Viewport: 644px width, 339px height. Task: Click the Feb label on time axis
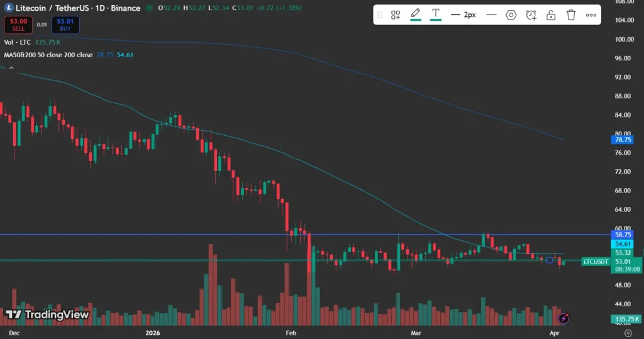291,333
